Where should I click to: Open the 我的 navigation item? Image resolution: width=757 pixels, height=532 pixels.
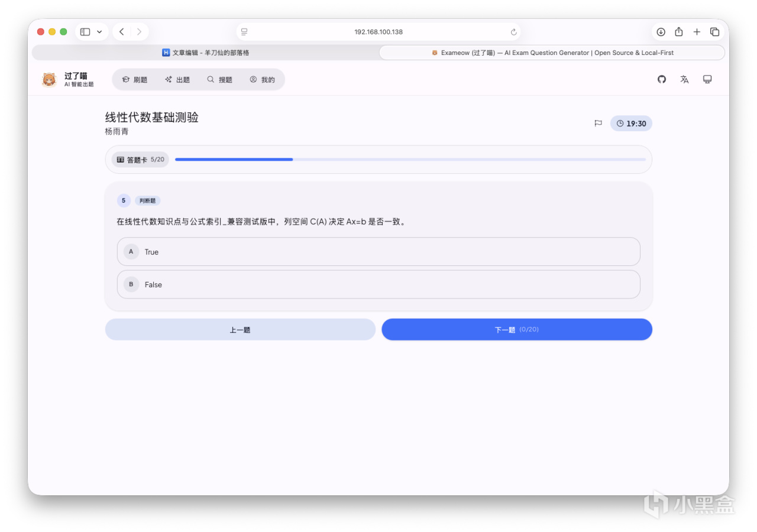263,80
